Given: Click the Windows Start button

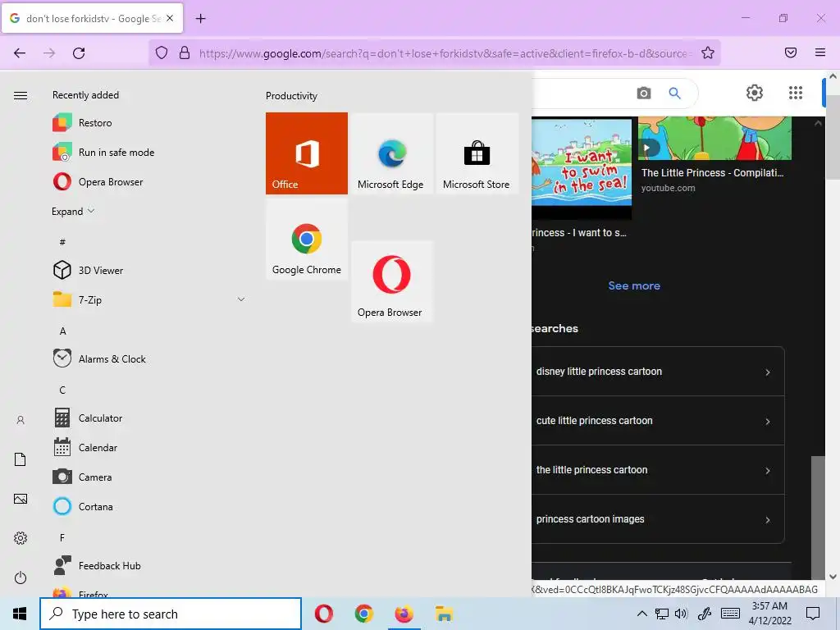Looking at the screenshot, I should tap(20, 614).
